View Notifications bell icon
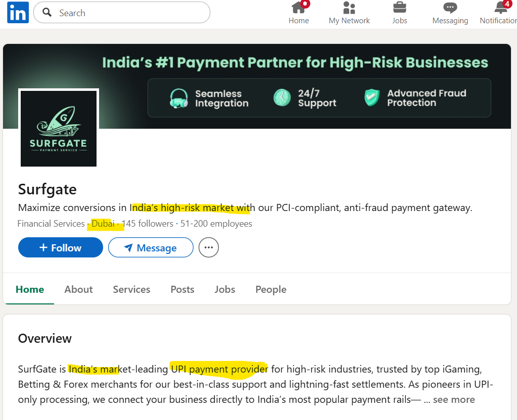Image resolution: width=517 pixels, height=420 pixels. pos(501,8)
